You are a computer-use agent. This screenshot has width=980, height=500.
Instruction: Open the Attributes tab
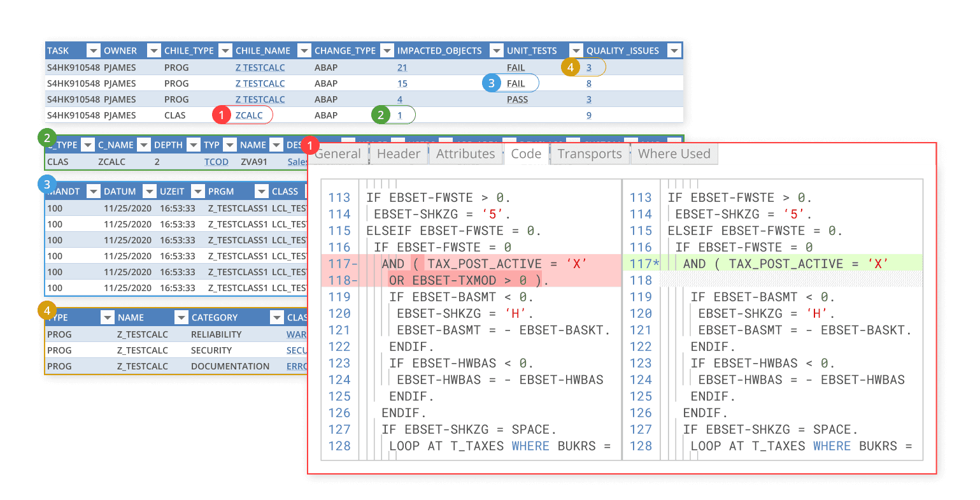[465, 154]
